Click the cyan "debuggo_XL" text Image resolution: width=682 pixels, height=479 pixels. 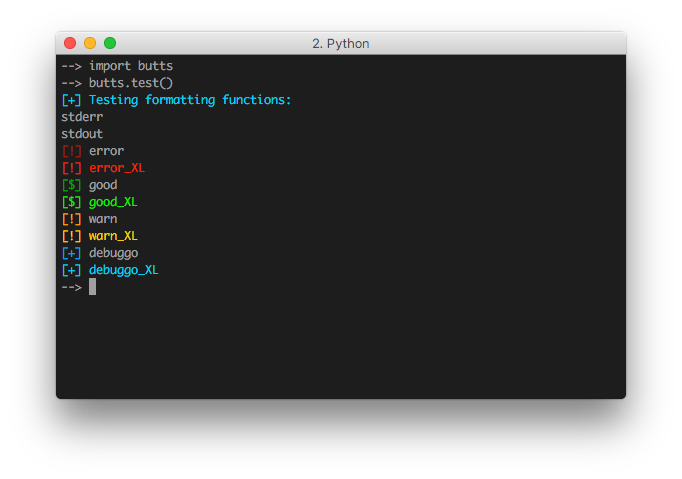click(x=124, y=270)
